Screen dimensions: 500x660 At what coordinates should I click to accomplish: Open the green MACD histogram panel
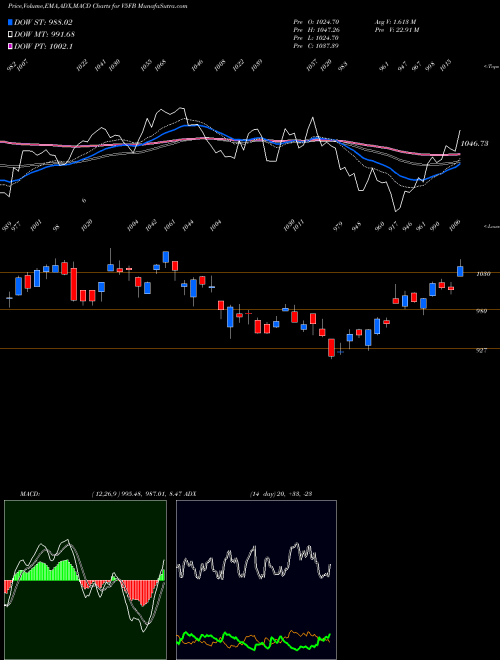(x=85, y=580)
